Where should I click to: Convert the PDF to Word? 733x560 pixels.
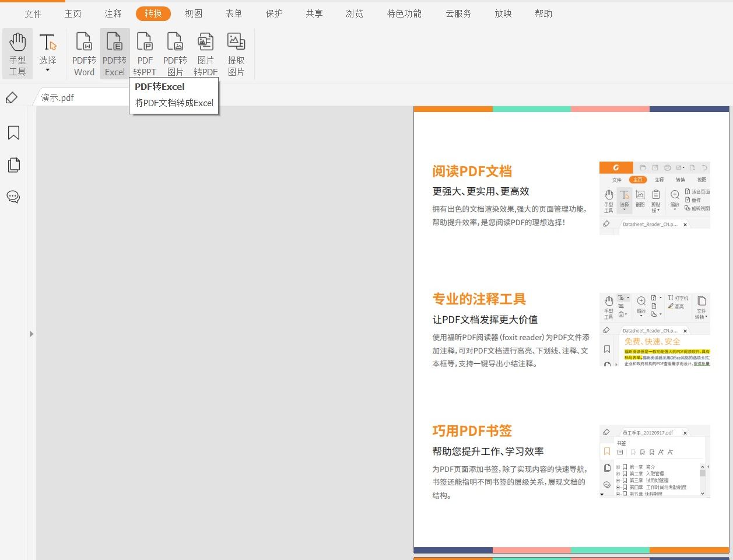[x=83, y=52]
